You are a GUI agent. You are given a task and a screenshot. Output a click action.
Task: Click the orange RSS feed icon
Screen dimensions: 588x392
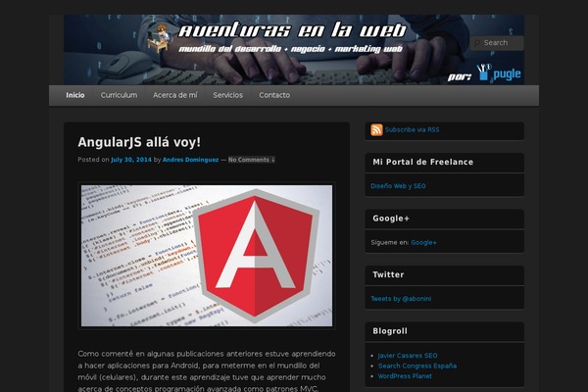coord(376,129)
